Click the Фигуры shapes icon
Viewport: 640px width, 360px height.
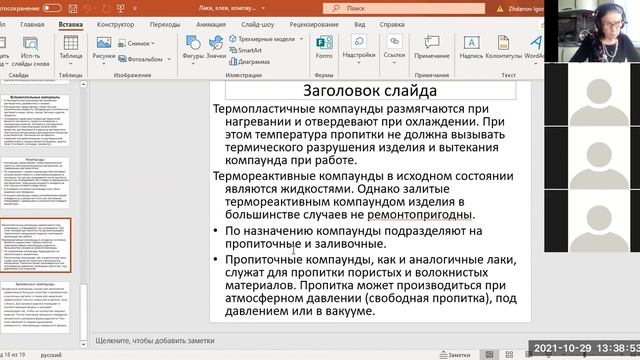[x=193, y=42]
